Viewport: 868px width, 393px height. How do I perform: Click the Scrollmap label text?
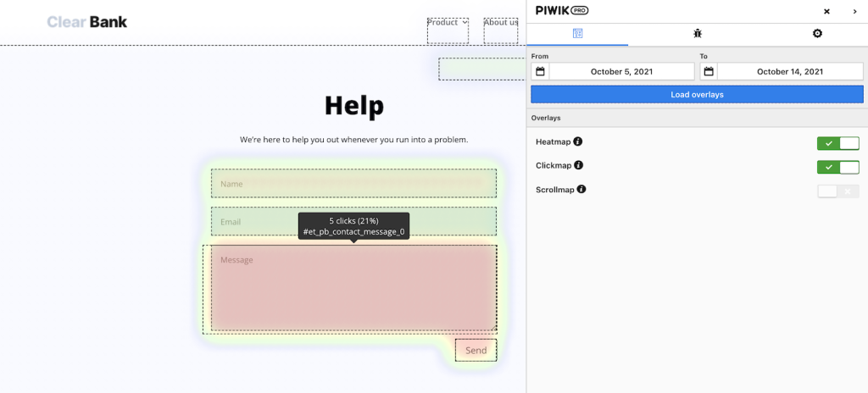tap(554, 190)
